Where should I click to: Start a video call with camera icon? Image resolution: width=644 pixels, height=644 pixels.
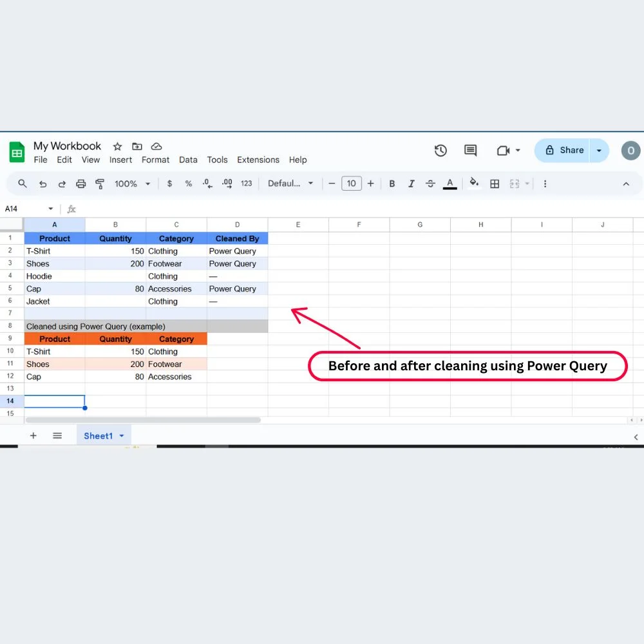pyautogui.click(x=503, y=151)
